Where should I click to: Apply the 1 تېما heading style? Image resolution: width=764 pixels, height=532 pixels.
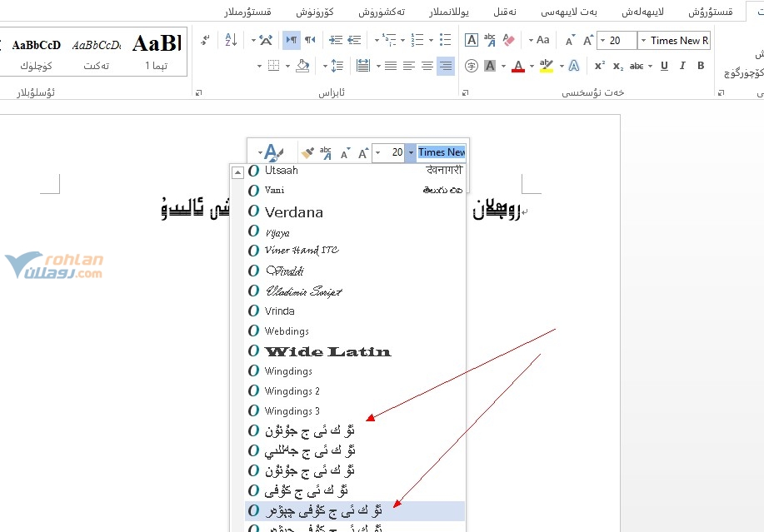tap(157, 52)
